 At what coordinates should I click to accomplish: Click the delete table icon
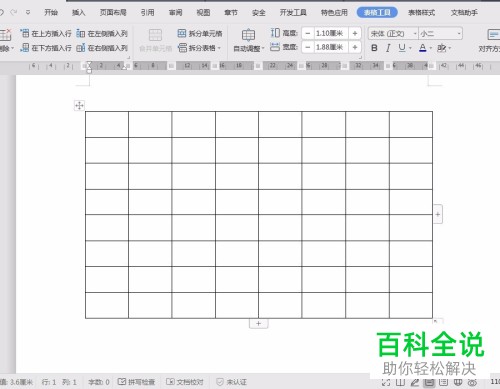(5, 35)
